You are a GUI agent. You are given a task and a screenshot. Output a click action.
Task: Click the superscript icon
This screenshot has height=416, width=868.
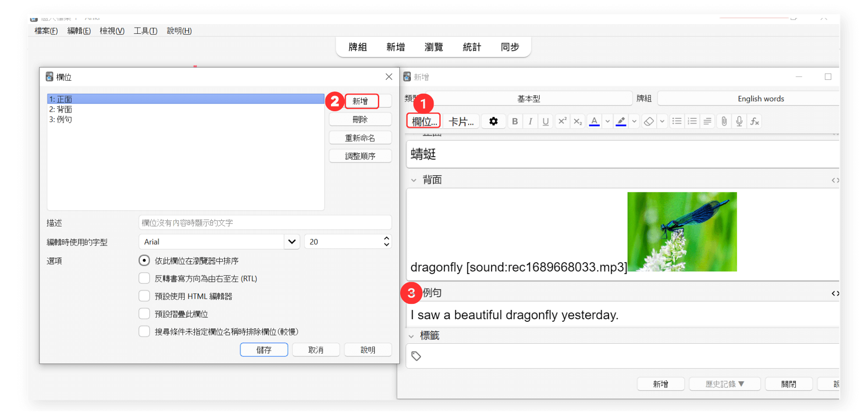562,121
